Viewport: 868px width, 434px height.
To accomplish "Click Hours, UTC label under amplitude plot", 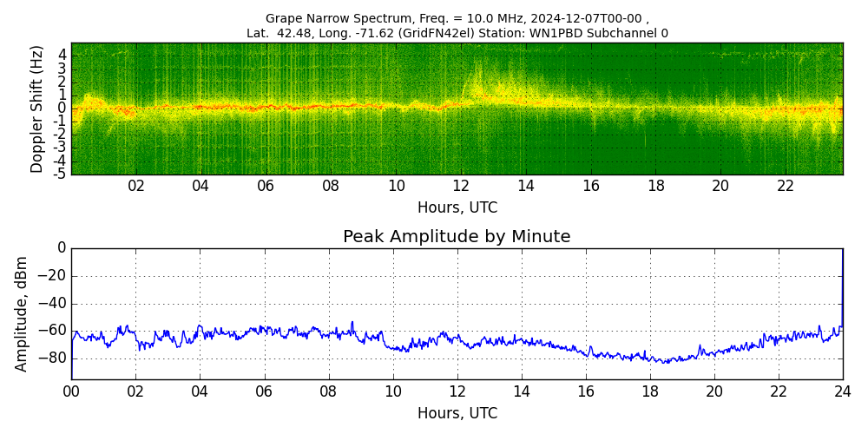I will [x=457, y=413].
